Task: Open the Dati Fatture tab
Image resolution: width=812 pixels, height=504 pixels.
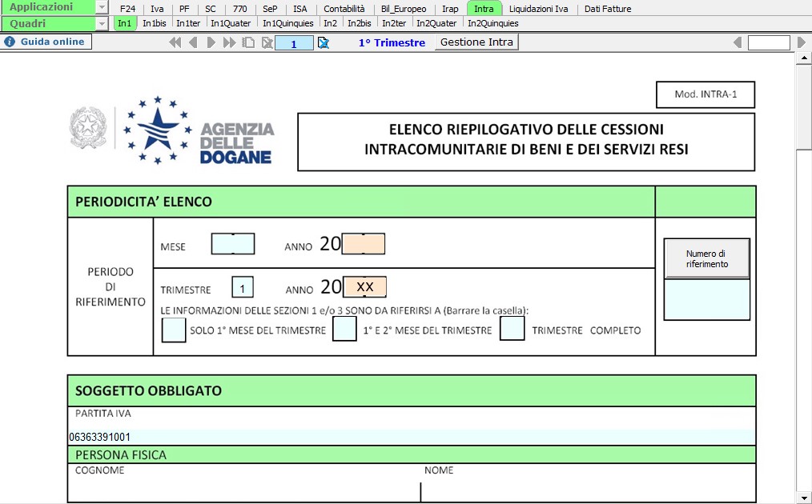Action: [x=608, y=8]
